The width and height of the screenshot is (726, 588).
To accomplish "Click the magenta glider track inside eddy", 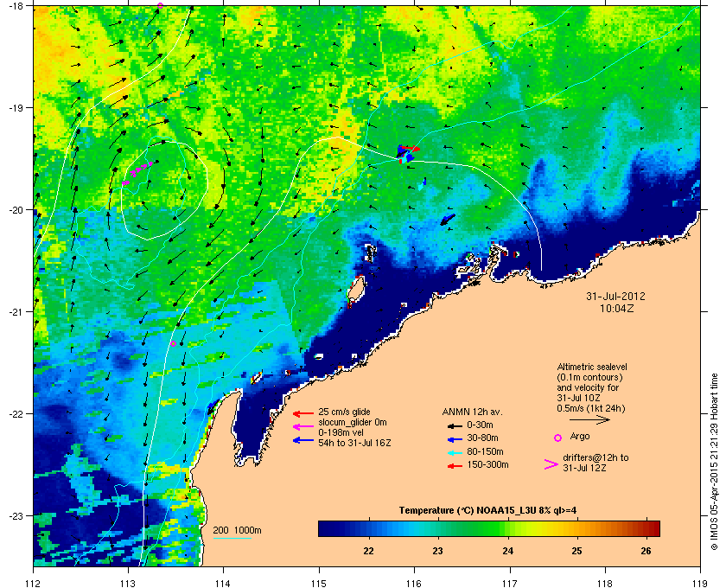I will [x=137, y=173].
